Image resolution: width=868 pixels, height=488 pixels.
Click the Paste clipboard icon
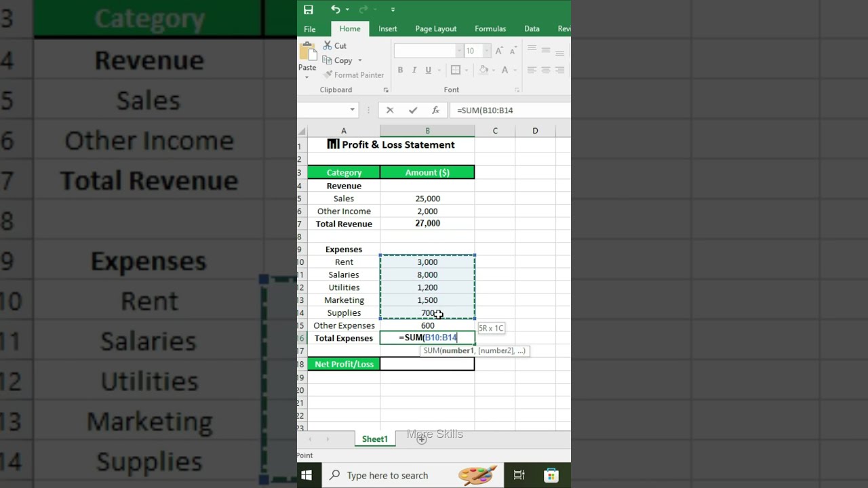[x=307, y=52]
